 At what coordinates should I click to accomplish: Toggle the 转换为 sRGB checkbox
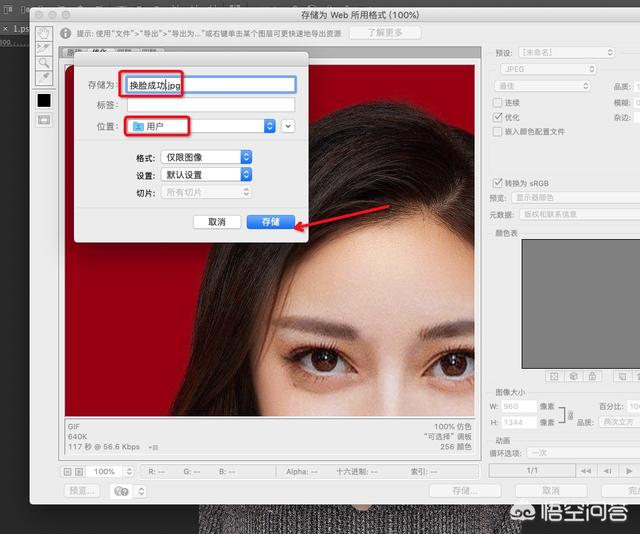(498, 183)
